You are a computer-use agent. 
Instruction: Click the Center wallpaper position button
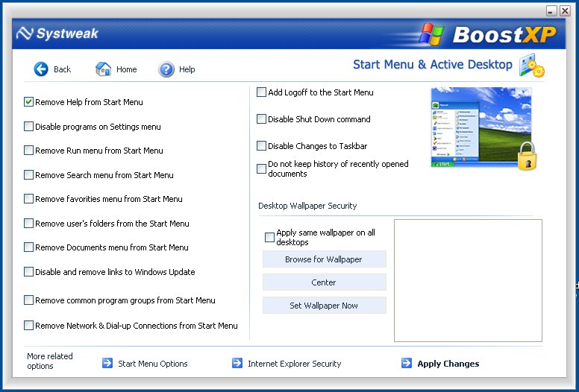(325, 282)
